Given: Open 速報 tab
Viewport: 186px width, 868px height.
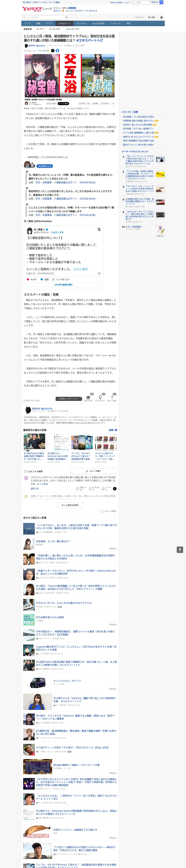Looking at the screenshot, I should click(38, 24).
